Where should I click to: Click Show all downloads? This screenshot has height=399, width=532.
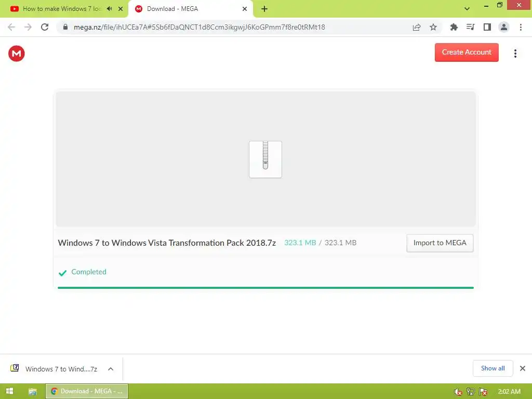493,368
